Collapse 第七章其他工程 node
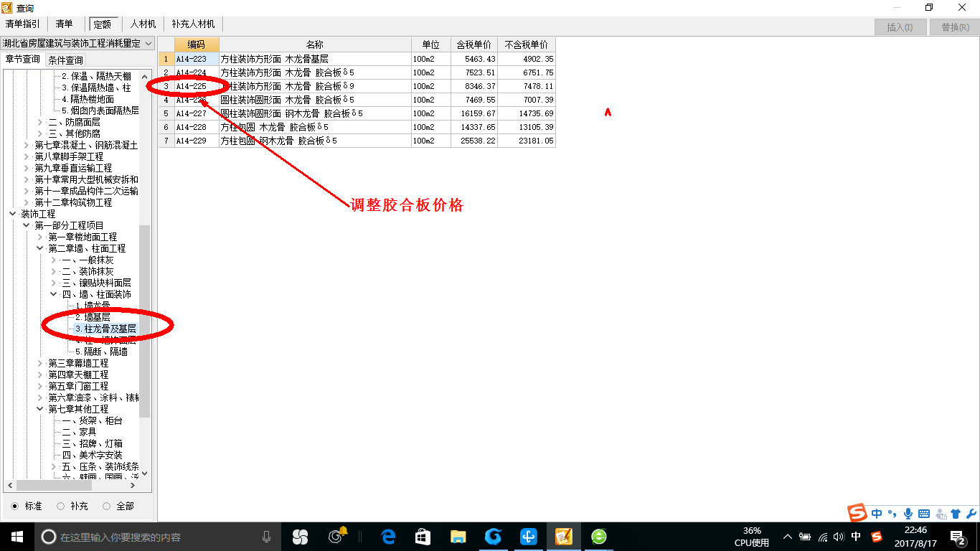This screenshot has width=980, height=551. click(x=40, y=409)
